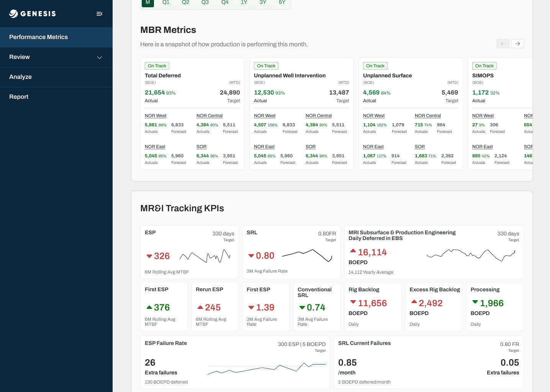Open the Report sidebar item
The height and width of the screenshot is (392, 550).
pos(56,97)
